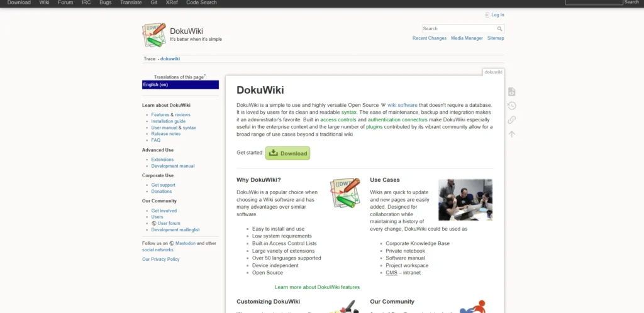Click the dokuwiki page ID tab label

point(493,72)
